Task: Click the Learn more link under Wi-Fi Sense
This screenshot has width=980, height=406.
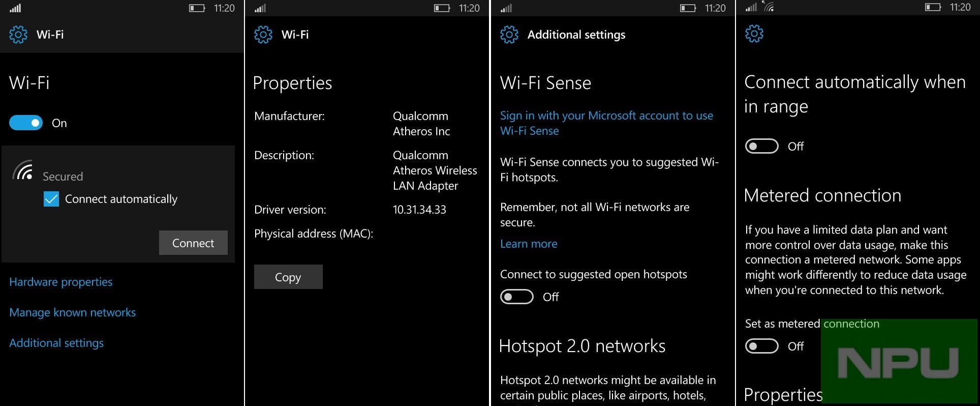Action: [x=529, y=244]
